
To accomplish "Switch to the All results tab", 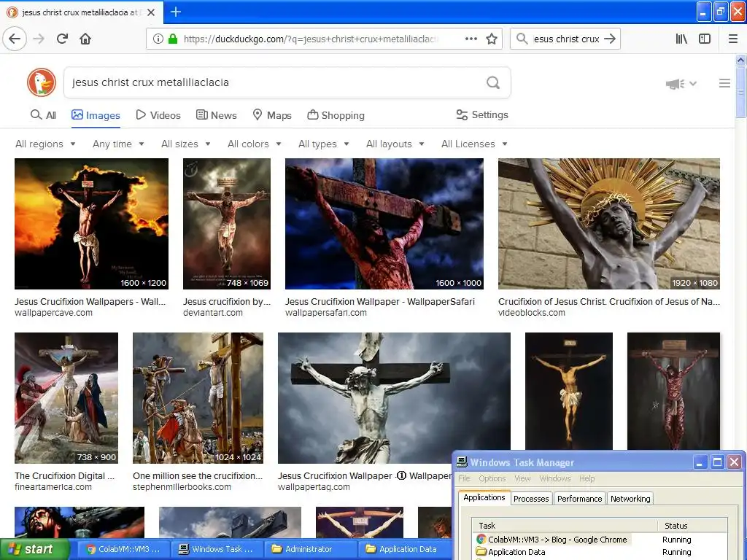I will point(43,115).
